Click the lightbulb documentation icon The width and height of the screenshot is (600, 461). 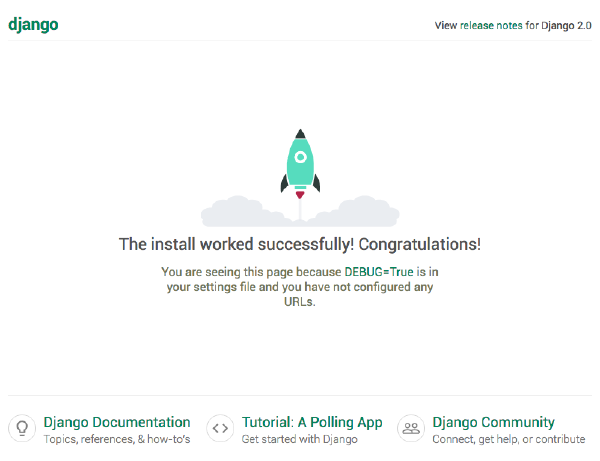[x=22, y=428]
